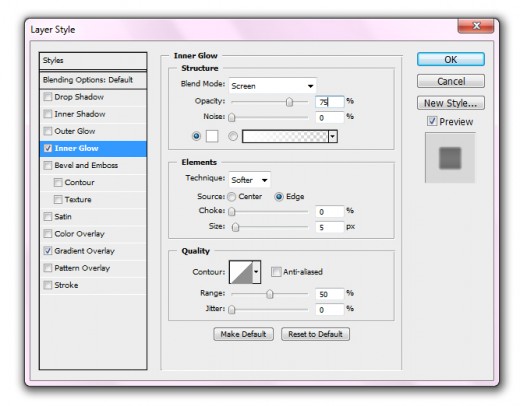The height and width of the screenshot is (406, 520).
Task: Uncheck the Gradient Overlay checkbox
Action: 48,251
